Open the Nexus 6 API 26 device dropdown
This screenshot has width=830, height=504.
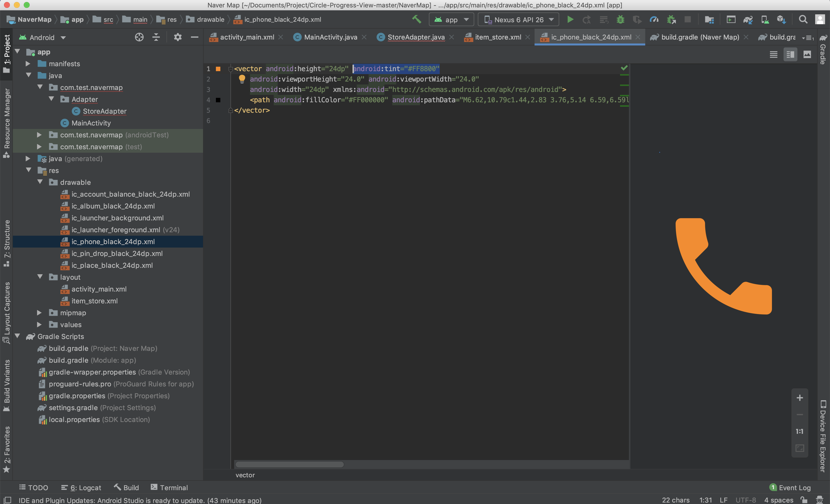pos(519,20)
